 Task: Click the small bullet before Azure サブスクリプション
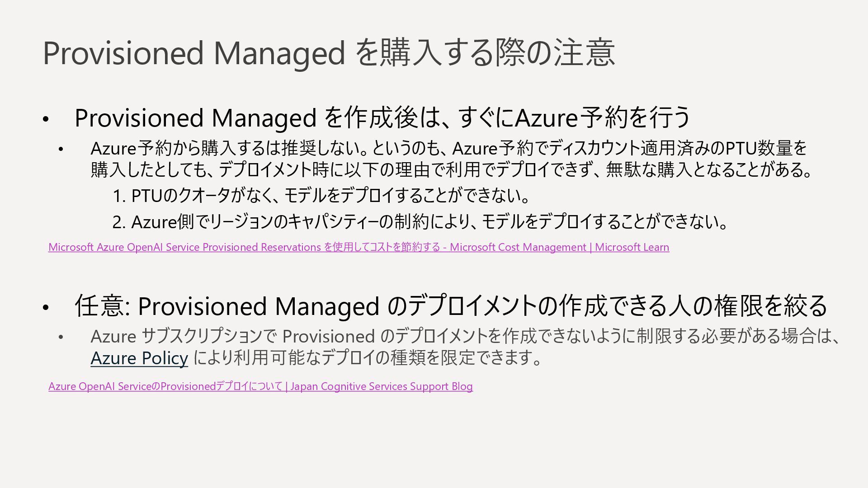61,337
